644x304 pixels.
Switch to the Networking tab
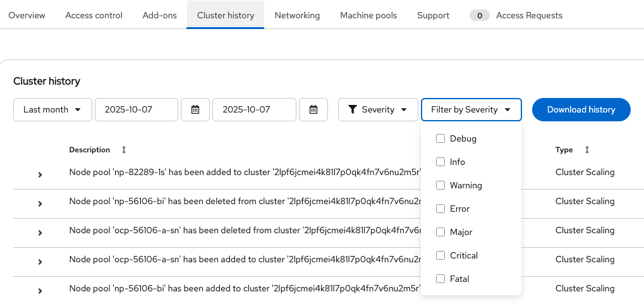(297, 15)
